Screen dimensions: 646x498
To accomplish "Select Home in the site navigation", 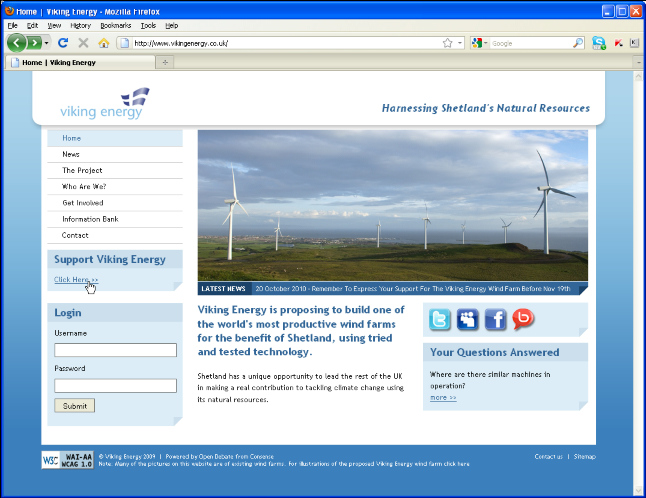I will coord(115,138).
